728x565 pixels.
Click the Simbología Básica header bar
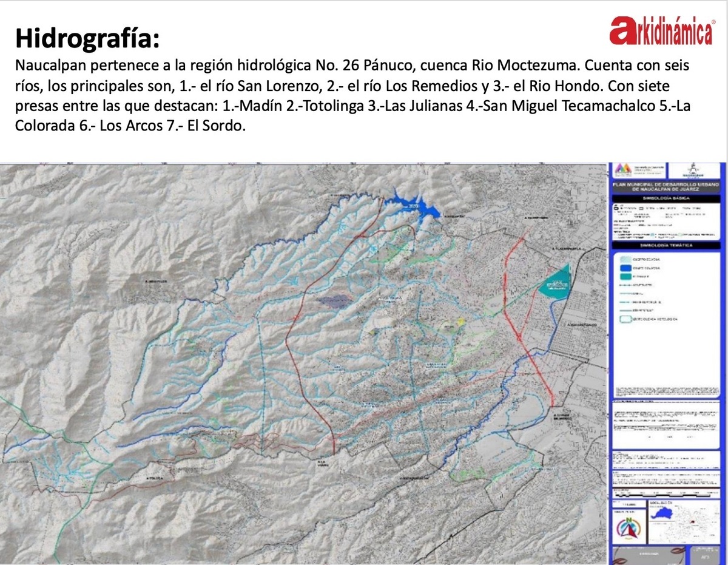pos(666,198)
